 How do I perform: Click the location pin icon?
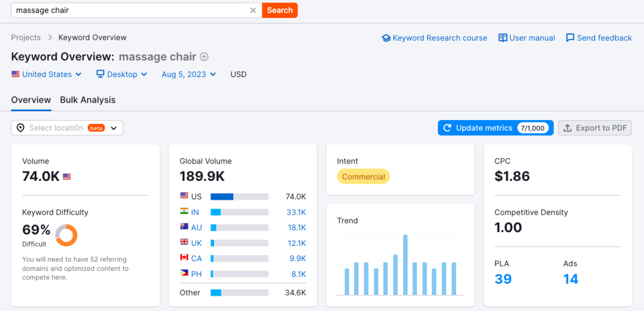click(x=21, y=128)
